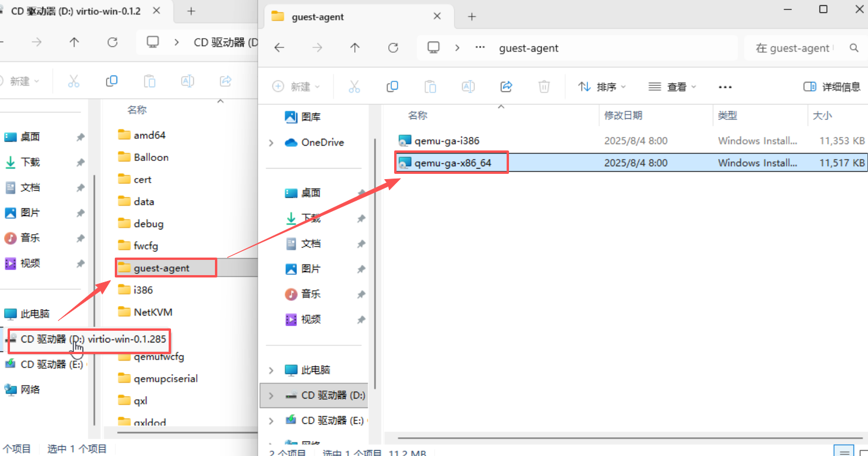Open the three-dot more options menu

tap(725, 87)
